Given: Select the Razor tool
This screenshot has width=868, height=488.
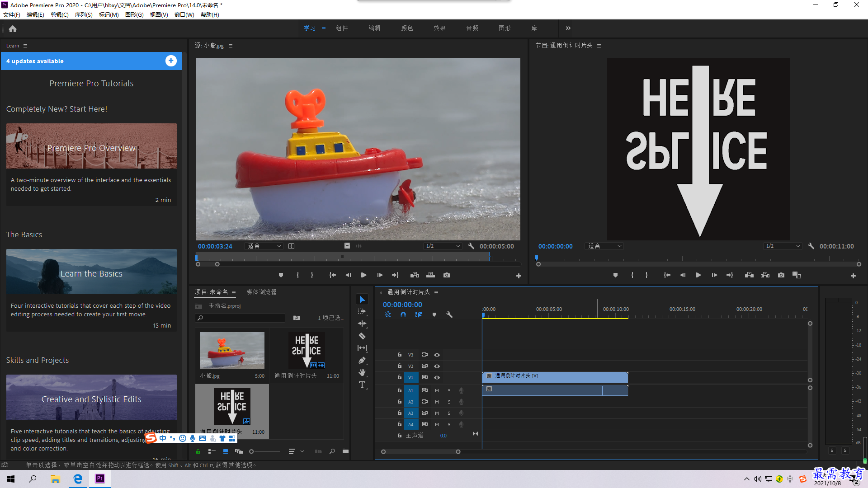Looking at the screenshot, I should click(x=362, y=336).
